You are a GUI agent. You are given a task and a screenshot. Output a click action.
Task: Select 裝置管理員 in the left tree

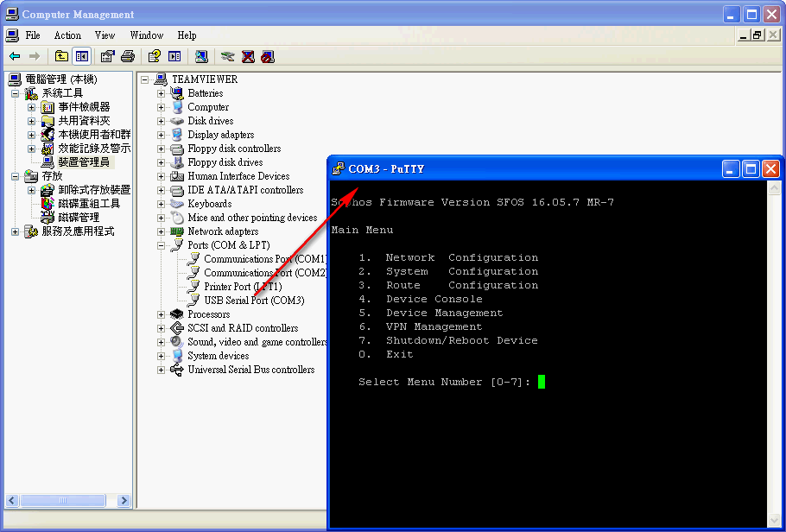[x=84, y=162]
